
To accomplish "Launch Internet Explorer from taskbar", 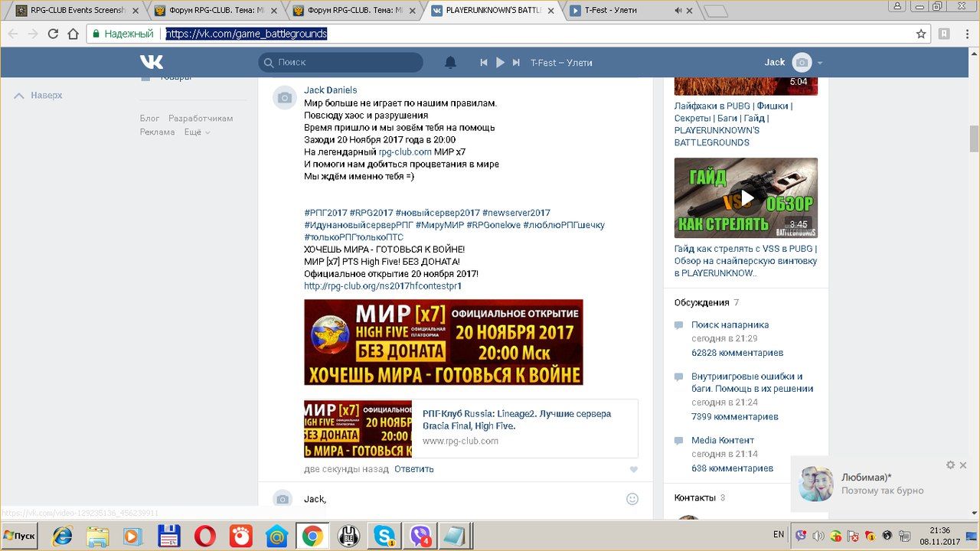I will coord(64,536).
